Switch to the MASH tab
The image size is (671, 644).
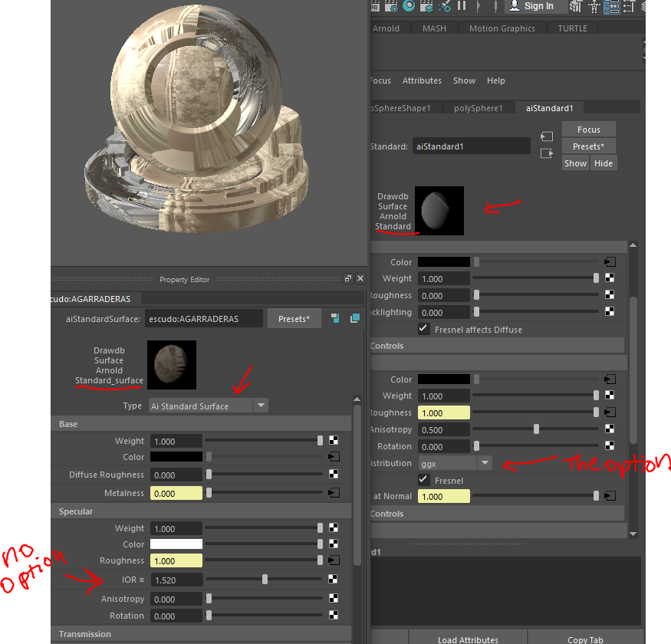click(x=434, y=28)
